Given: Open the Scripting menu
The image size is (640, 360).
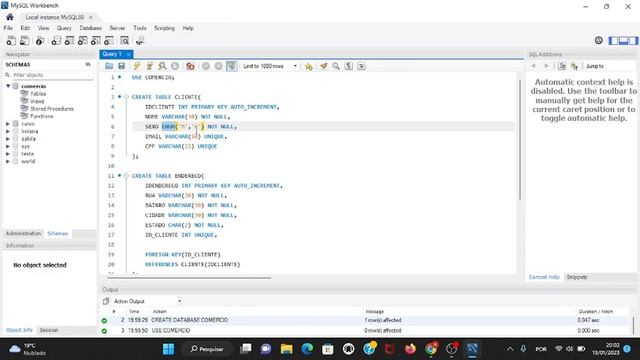Looking at the screenshot, I should pyautogui.click(x=164, y=28).
